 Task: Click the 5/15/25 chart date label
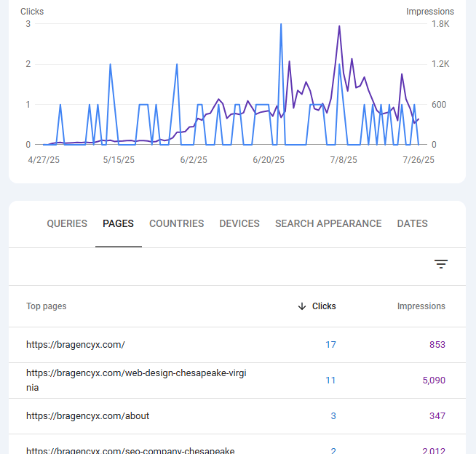(119, 160)
